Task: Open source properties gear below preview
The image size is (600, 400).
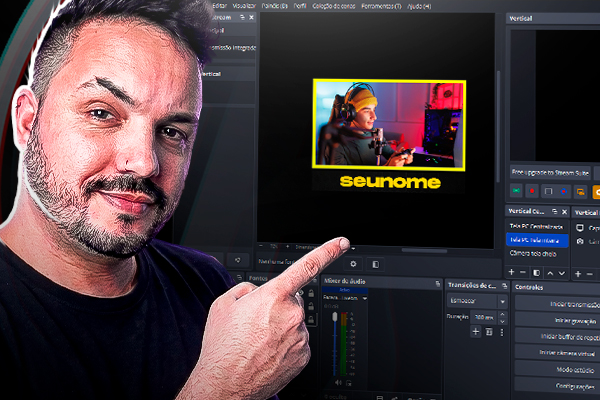Action: pos(353,264)
